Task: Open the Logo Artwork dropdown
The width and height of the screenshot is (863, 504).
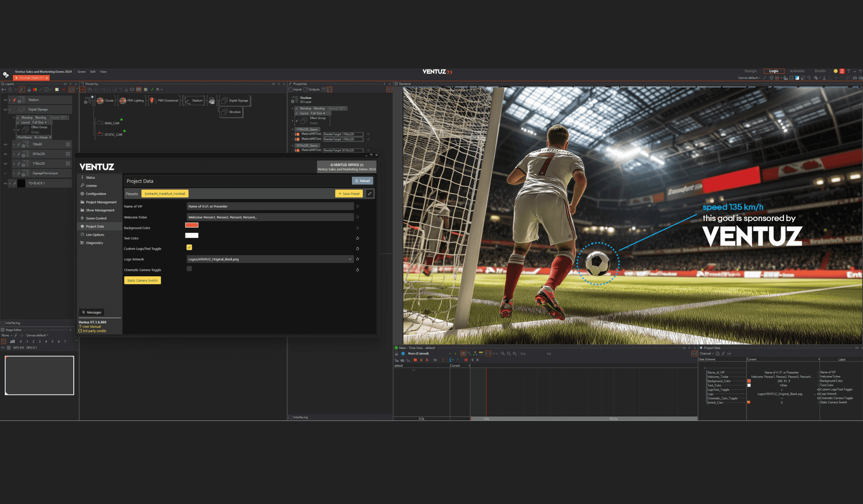Action: (350, 259)
